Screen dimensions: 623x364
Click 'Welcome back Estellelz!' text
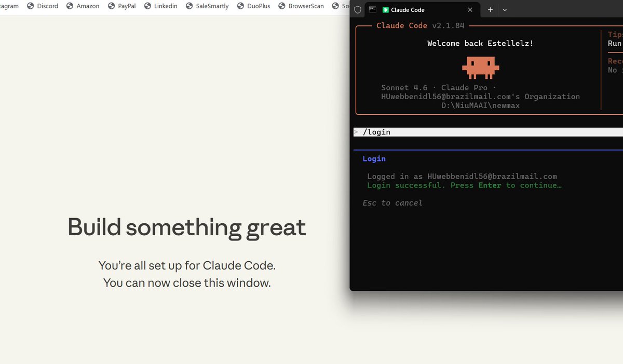pos(480,43)
